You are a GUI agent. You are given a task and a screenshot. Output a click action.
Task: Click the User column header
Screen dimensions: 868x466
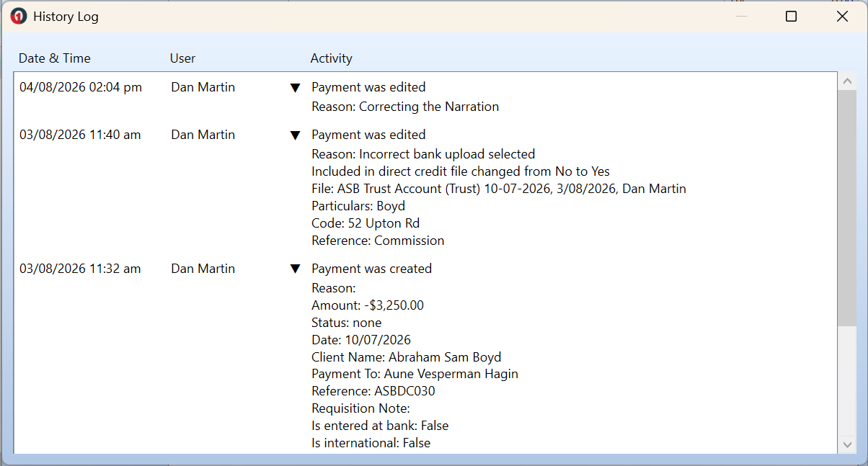coord(182,58)
